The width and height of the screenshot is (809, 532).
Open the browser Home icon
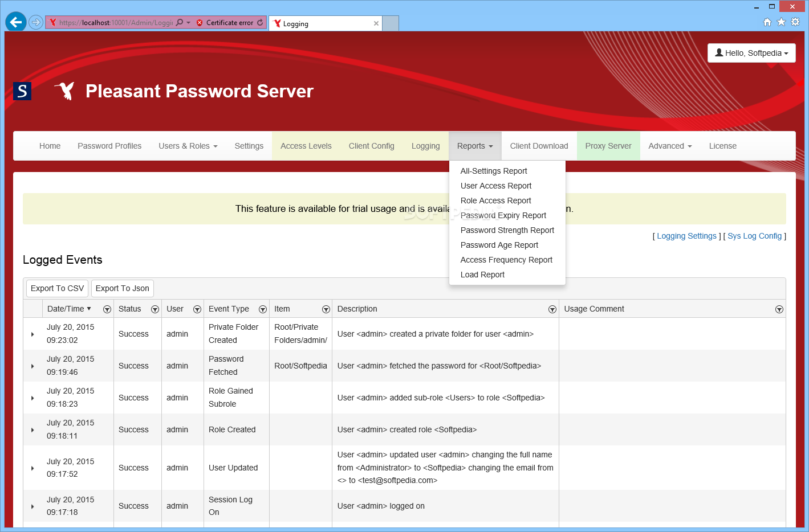pos(767,22)
